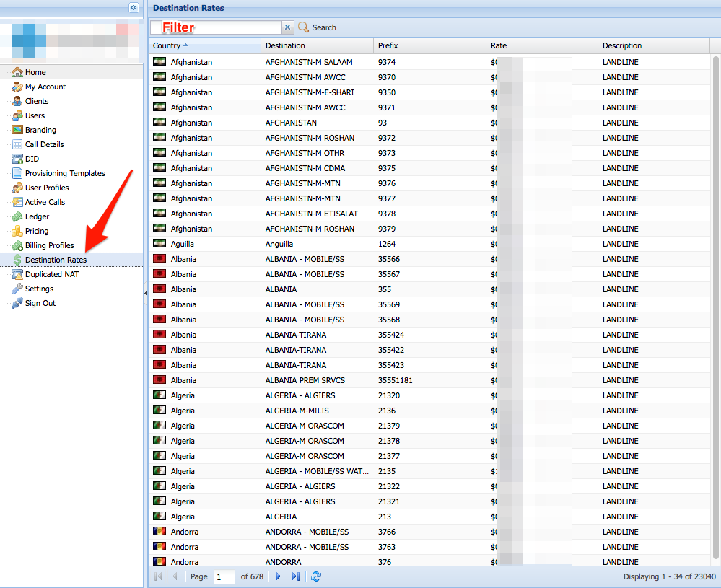Click the Call Details grid icon
Image resolution: width=721 pixels, height=588 pixels.
coord(17,144)
